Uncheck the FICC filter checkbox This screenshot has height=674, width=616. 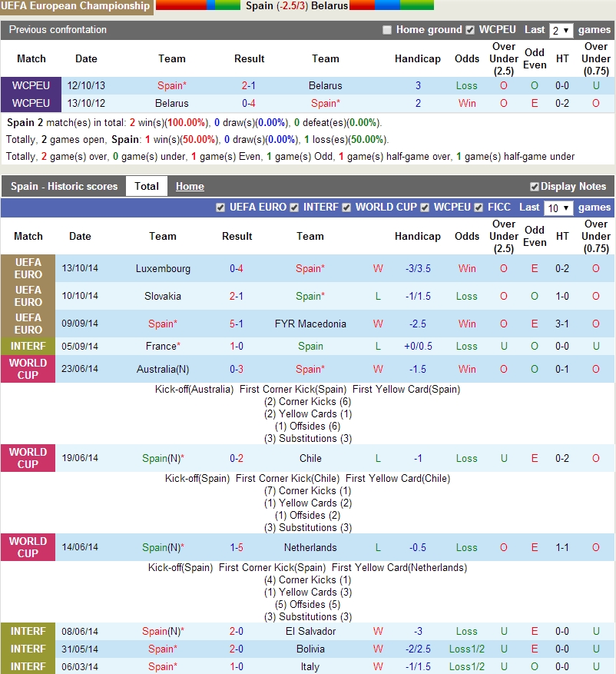click(x=479, y=208)
